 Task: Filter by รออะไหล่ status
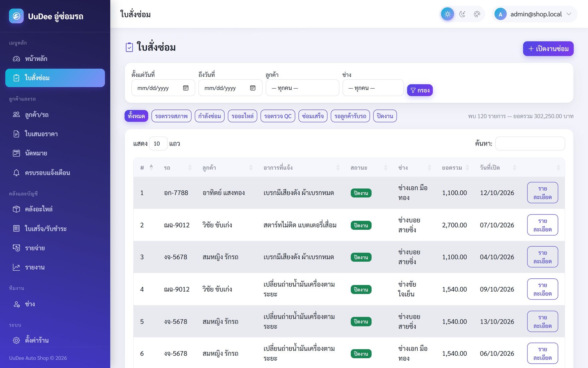243,116
